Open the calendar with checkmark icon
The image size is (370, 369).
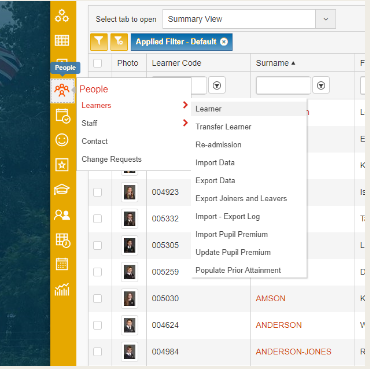click(62, 116)
